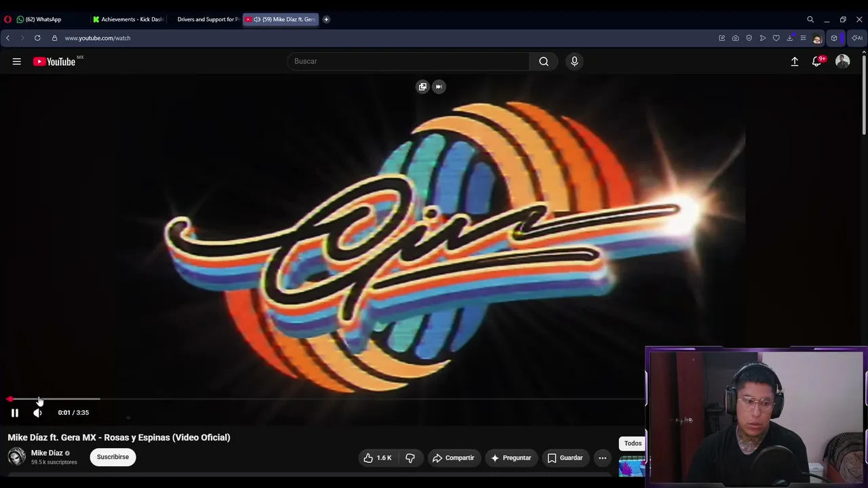This screenshot has height=488, width=868.
Task: View YouTube notifications bell
Action: point(817,62)
